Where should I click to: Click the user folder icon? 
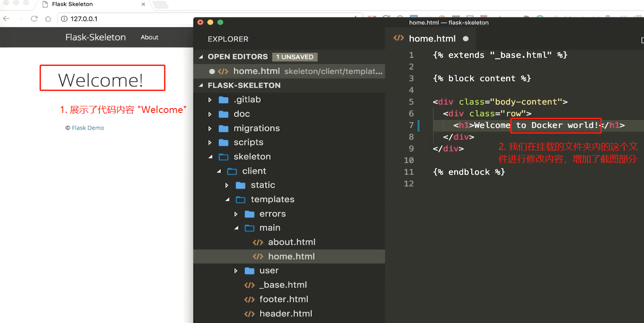(250, 271)
